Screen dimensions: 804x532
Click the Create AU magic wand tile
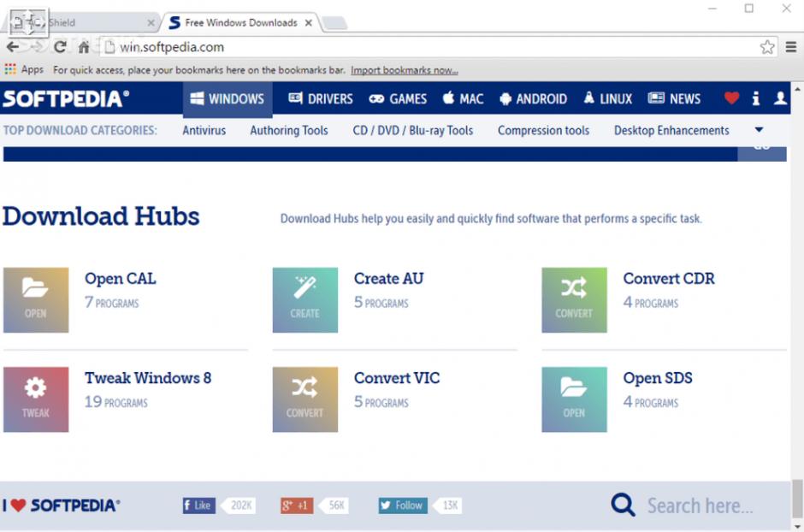pyautogui.click(x=305, y=300)
